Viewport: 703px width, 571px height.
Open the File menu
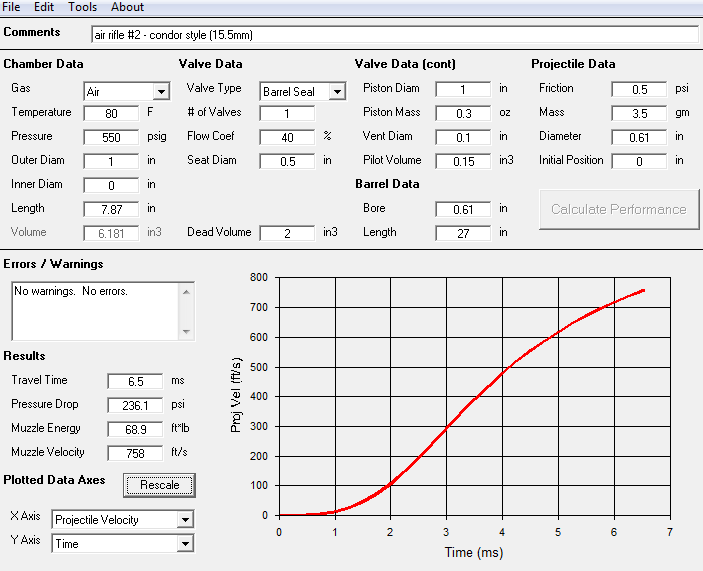(12, 7)
